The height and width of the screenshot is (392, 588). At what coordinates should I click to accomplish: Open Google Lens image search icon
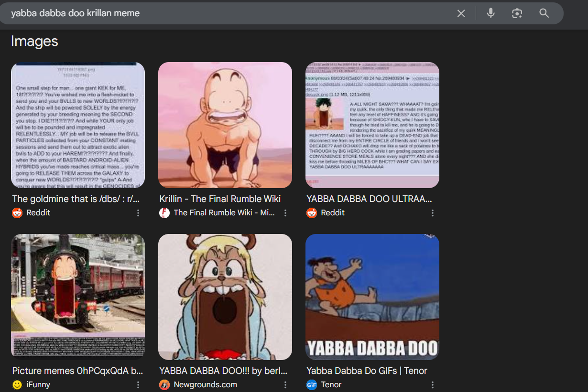point(517,13)
